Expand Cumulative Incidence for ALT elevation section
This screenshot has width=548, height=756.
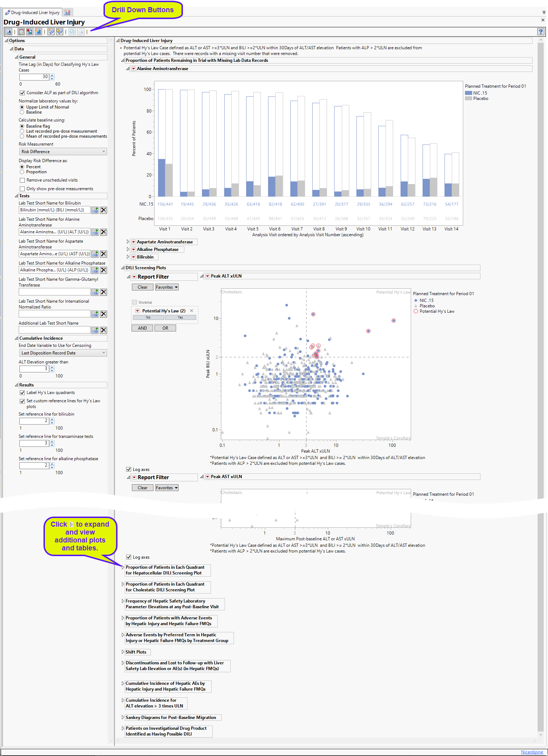123,700
